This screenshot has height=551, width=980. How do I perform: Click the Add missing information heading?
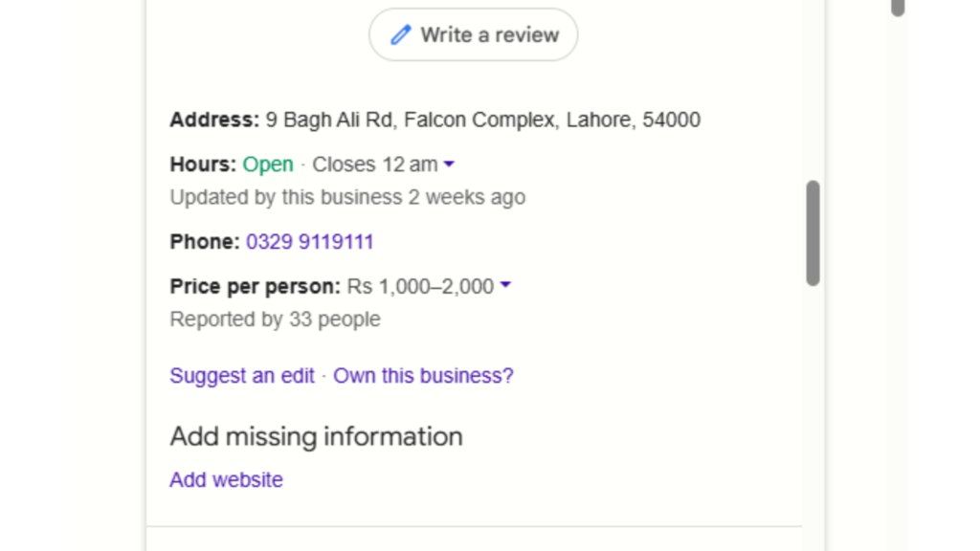[x=316, y=436]
